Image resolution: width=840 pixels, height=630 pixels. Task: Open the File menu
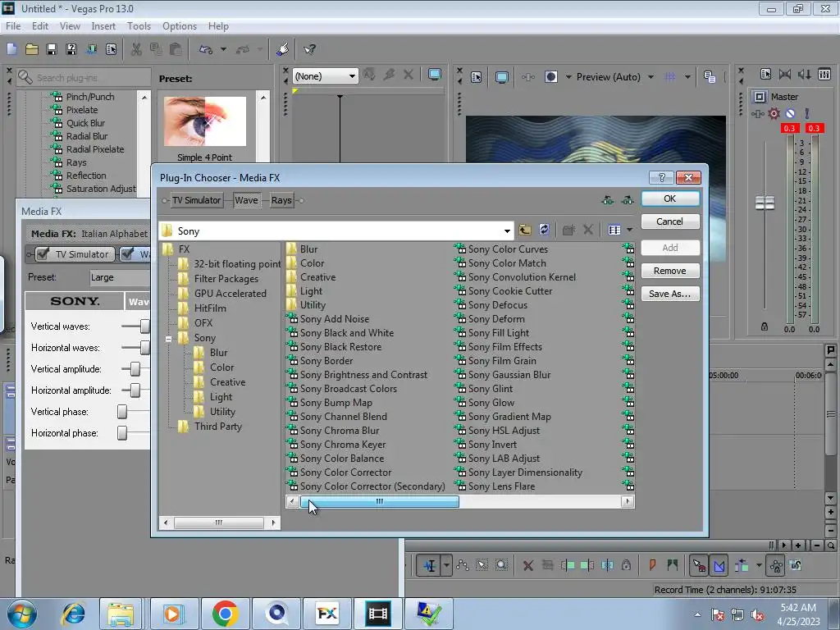(13, 25)
